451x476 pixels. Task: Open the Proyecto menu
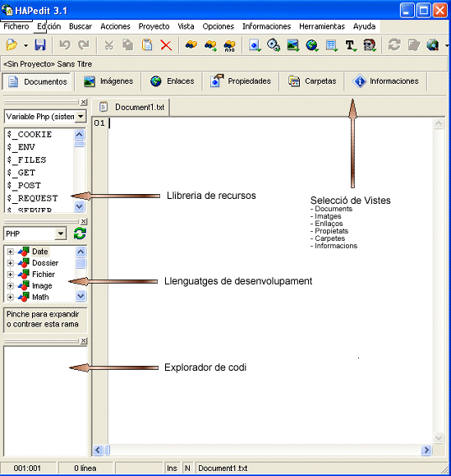[x=154, y=26]
